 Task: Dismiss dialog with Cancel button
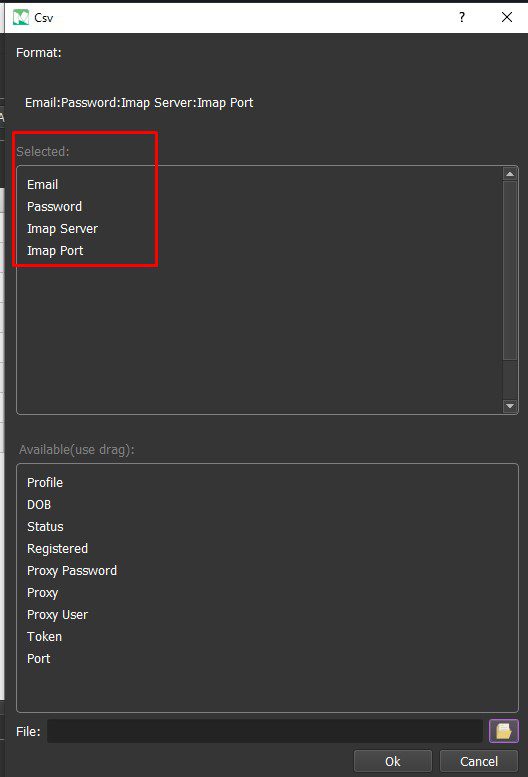[x=478, y=761]
